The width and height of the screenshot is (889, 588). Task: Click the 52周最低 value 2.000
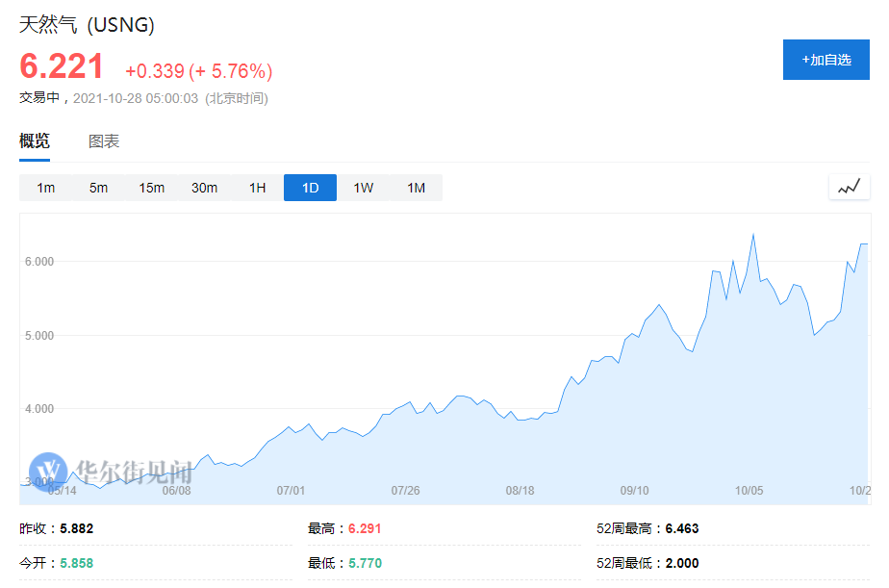(x=681, y=563)
